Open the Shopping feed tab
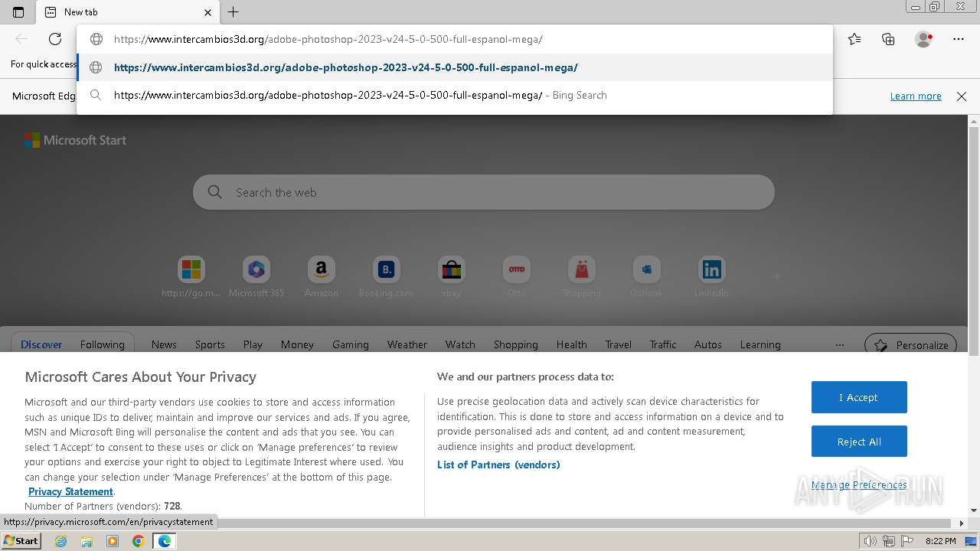The width and height of the screenshot is (980, 551). 515,344
